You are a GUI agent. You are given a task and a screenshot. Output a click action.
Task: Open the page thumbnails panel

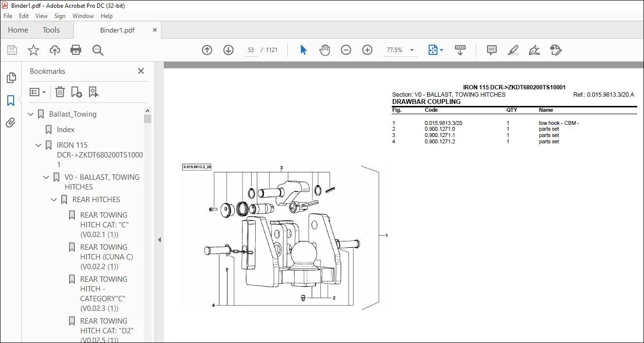(11, 78)
